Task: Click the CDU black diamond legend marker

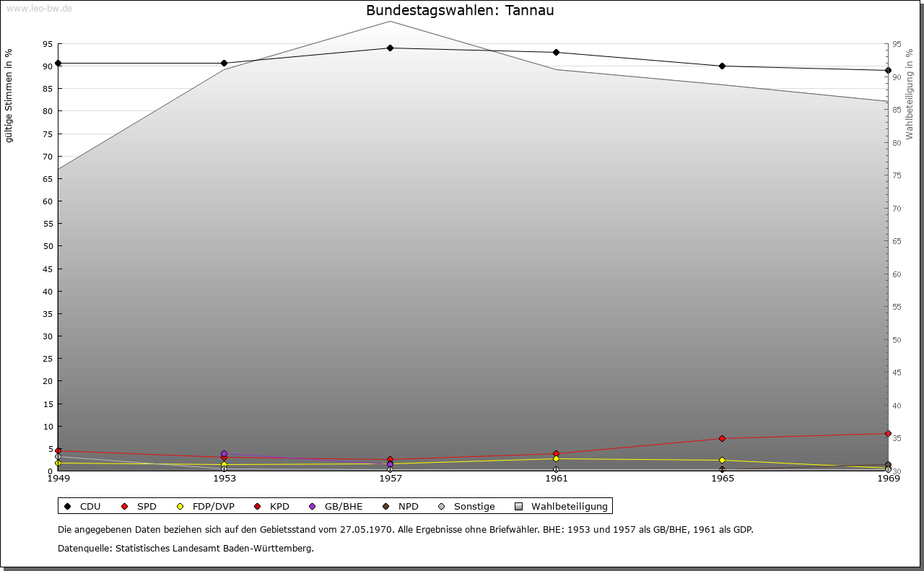Action: point(68,507)
